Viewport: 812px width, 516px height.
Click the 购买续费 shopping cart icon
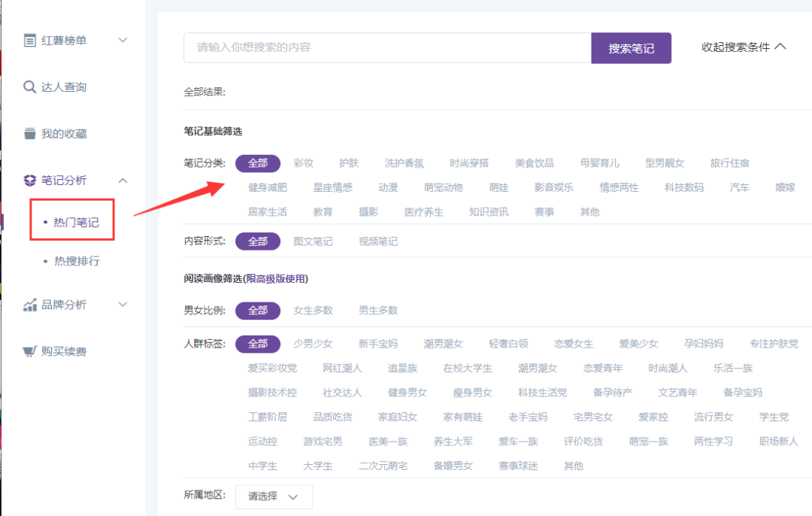pyautogui.click(x=30, y=351)
